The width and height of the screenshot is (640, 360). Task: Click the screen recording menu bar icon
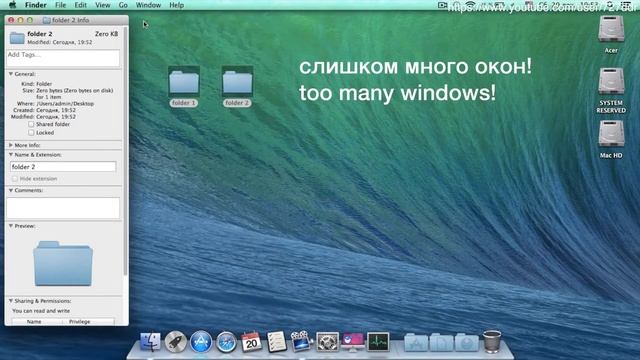[x=442, y=5]
